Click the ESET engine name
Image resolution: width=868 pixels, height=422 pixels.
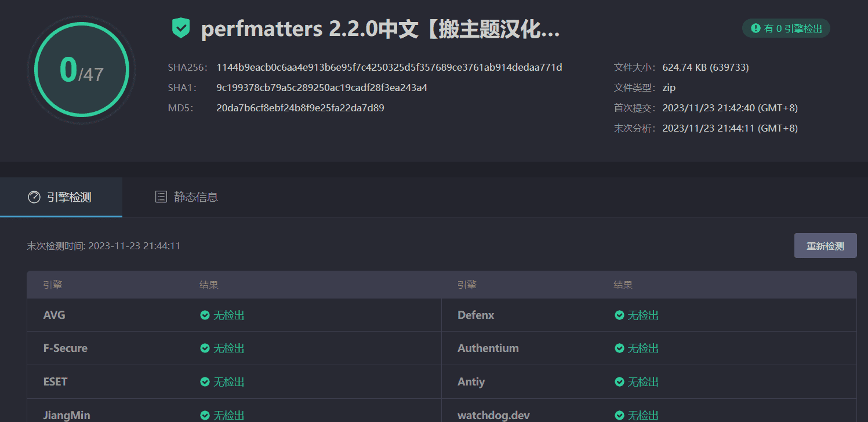pos(55,382)
